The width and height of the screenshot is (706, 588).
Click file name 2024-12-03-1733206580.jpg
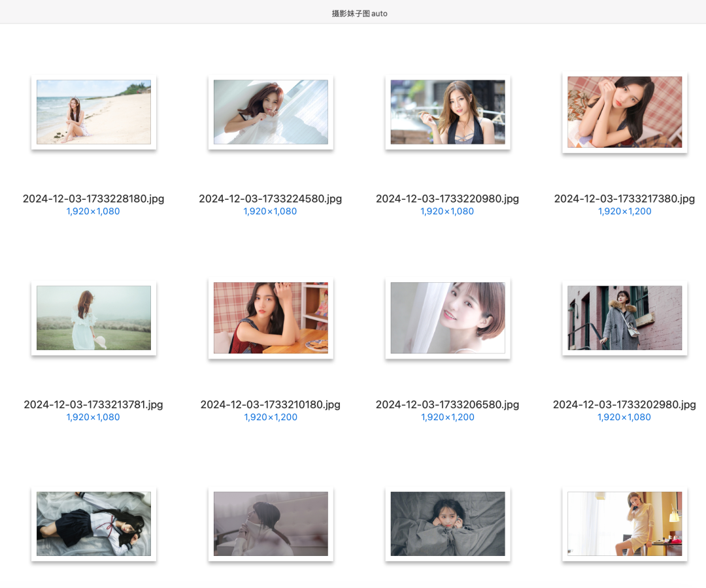pyautogui.click(x=448, y=404)
